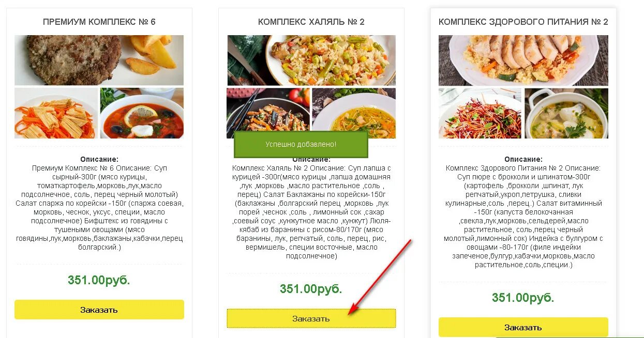Open the Премиум Комплекс № 6 title
Screen dimensions: 644x338
(x=99, y=22)
